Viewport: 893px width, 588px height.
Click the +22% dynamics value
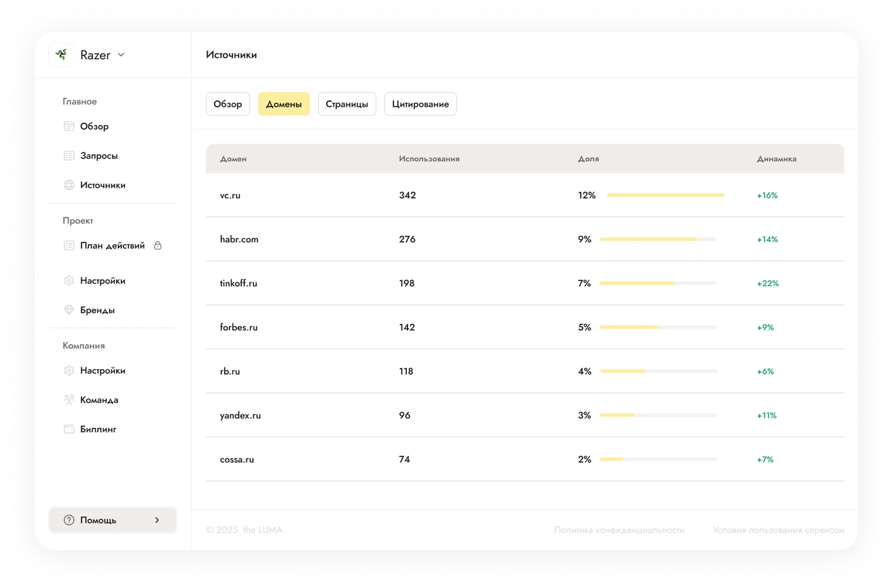(x=768, y=283)
